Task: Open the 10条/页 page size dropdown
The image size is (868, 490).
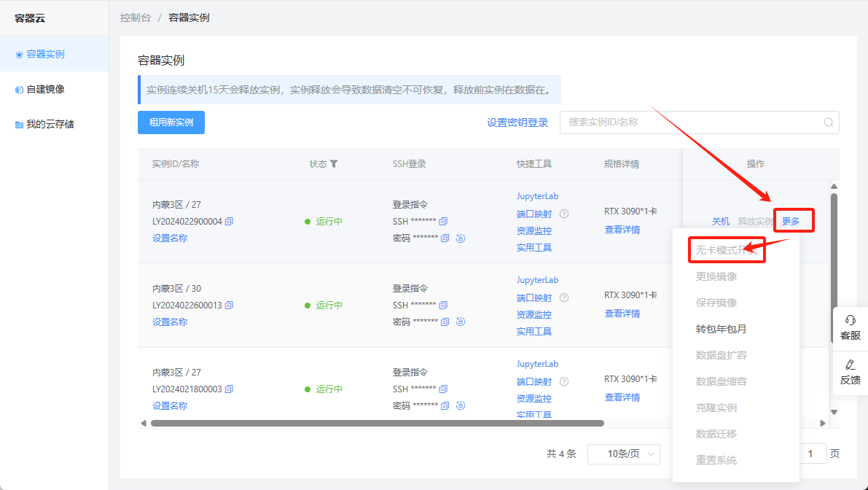Action: 623,454
